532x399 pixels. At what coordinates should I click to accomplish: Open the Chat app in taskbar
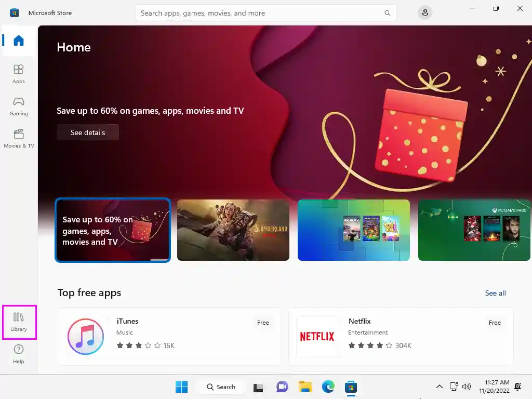pyautogui.click(x=282, y=387)
